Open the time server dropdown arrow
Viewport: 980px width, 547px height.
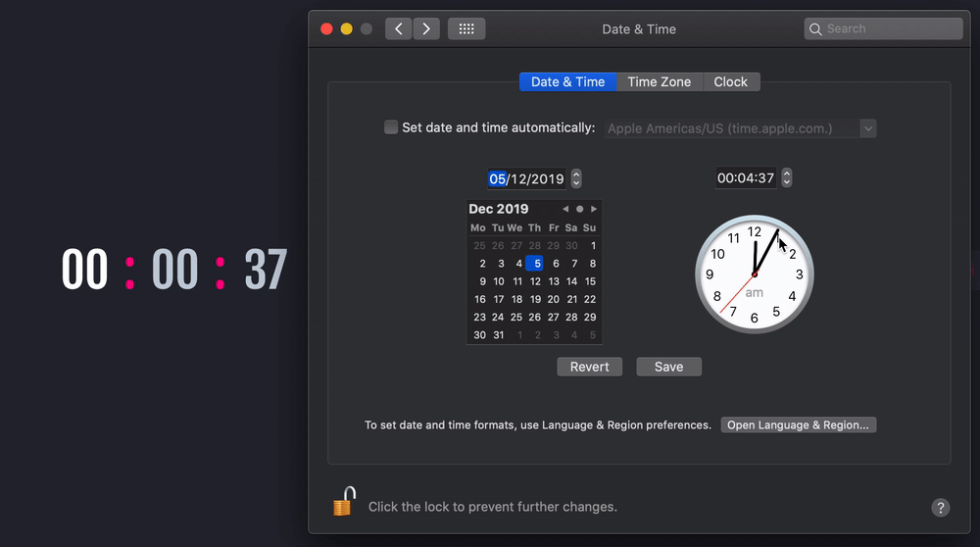pyautogui.click(x=867, y=128)
